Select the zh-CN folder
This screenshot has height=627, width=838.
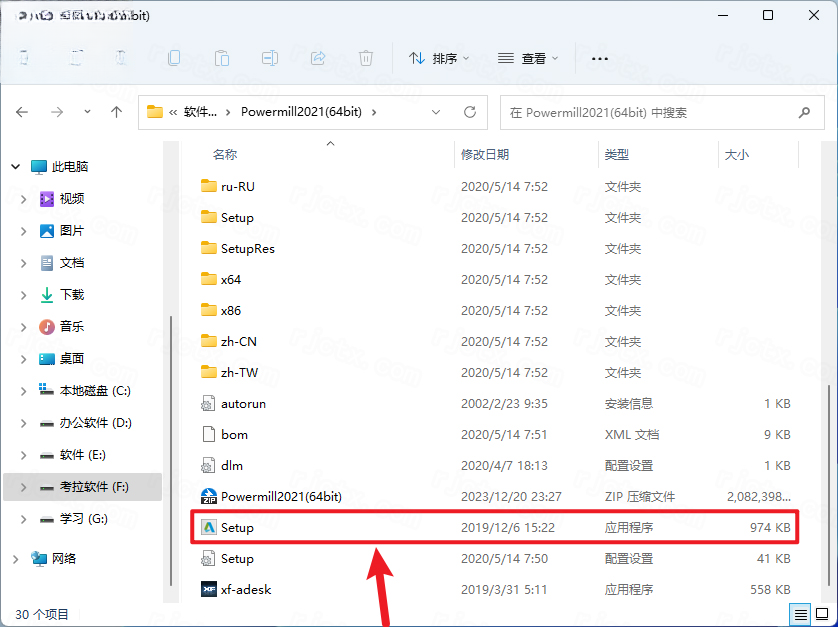(x=238, y=342)
